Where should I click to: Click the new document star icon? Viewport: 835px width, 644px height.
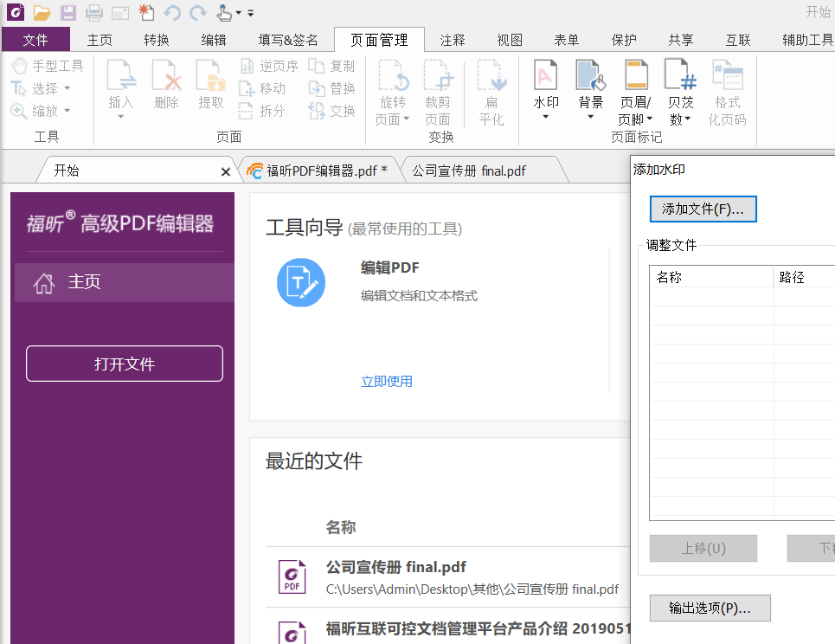coord(146,12)
